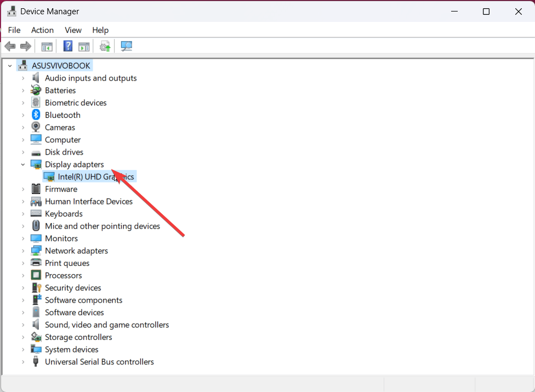Collapse the Display adapters category
The width and height of the screenshot is (535, 392).
[23, 164]
